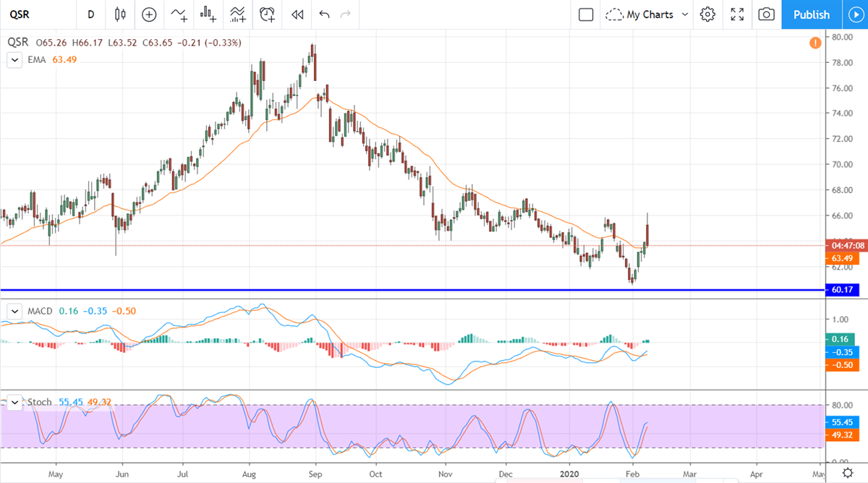Take a chart snapshot with the camera icon
This screenshot has width=868, height=483.
tap(767, 14)
